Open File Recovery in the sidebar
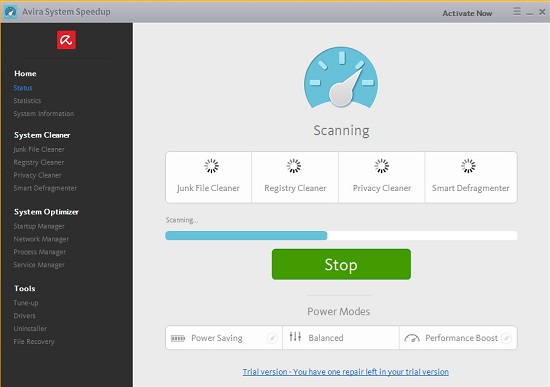Image resolution: width=550 pixels, height=387 pixels. coord(34,342)
